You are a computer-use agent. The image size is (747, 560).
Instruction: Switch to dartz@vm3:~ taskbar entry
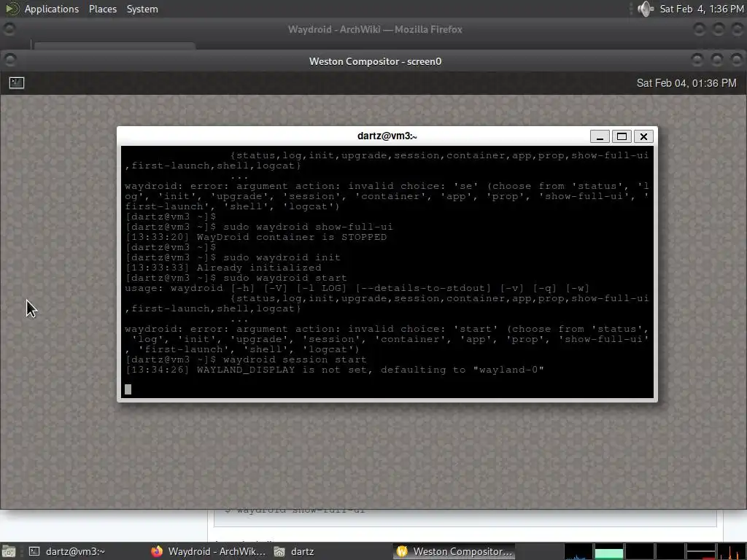(x=66, y=551)
